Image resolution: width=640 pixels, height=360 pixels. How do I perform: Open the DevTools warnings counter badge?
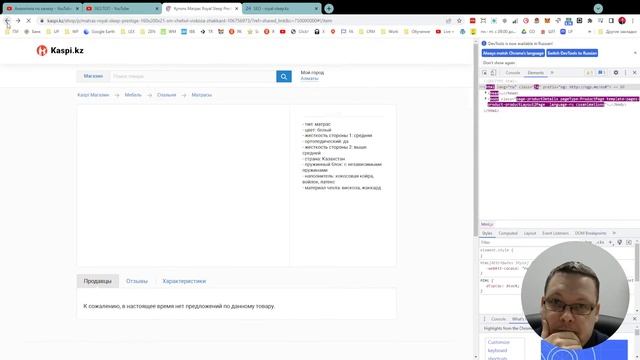click(589, 73)
